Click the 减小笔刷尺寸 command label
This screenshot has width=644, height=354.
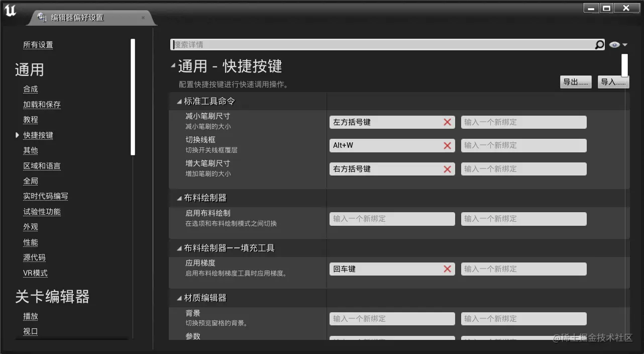[208, 116]
